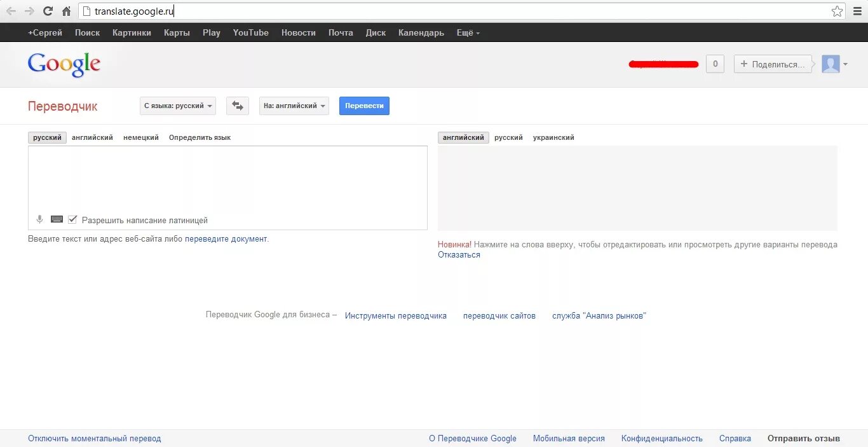Go to browser home page icon
Image resolution: width=868 pixels, height=447 pixels.
click(x=66, y=11)
